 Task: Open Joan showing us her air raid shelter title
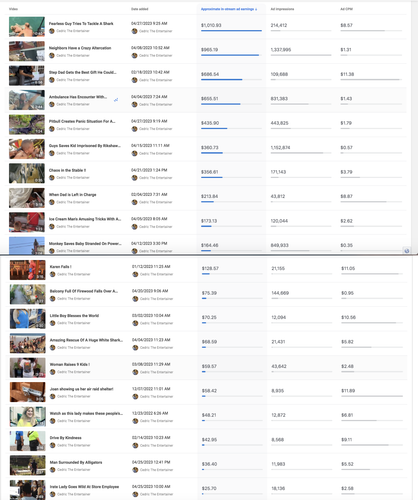click(x=82, y=389)
